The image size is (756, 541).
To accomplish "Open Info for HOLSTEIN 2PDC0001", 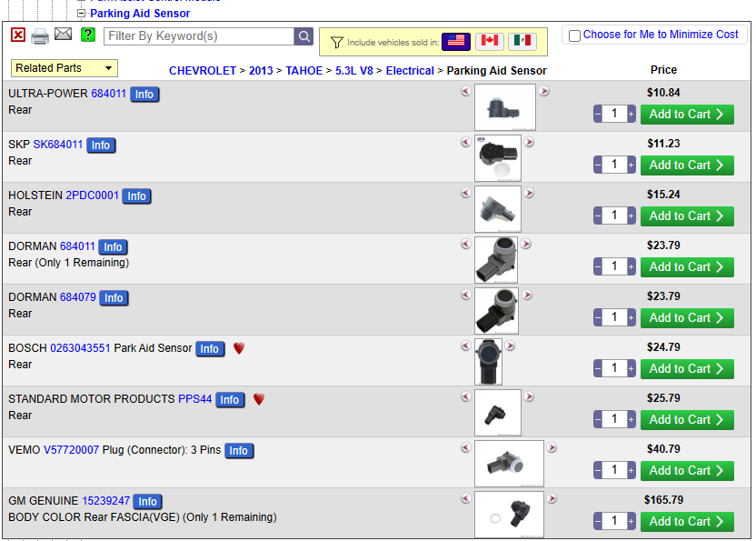I will [136, 196].
